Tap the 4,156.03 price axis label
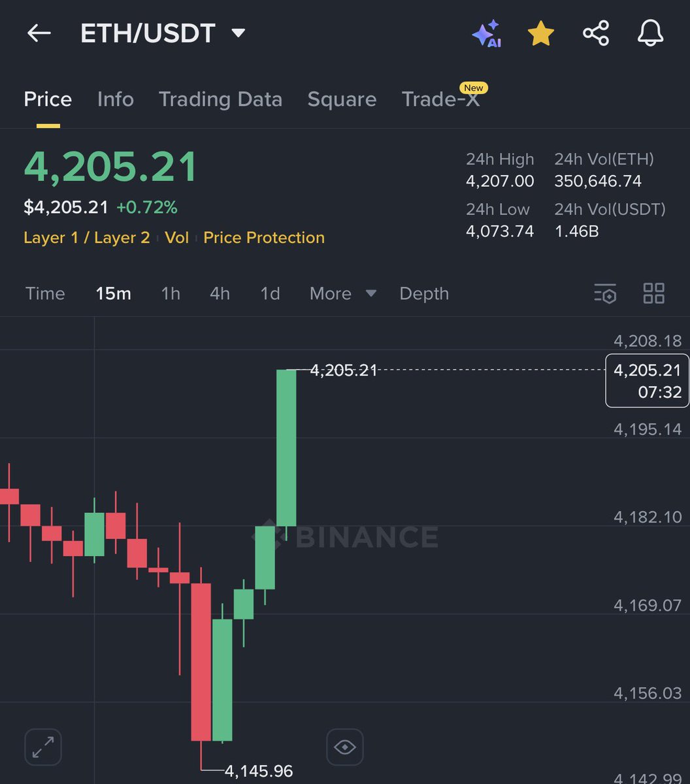The height and width of the screenshot is (784, 690). point(648,693)
